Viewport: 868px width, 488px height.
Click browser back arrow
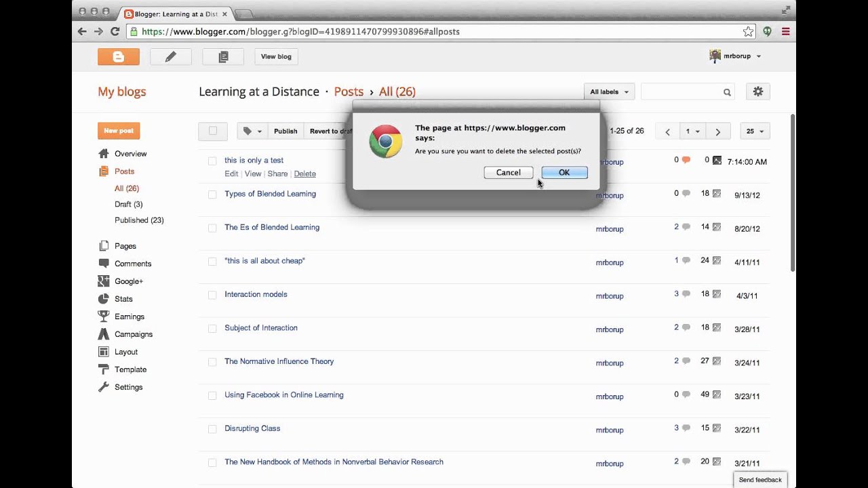tap(82, 31)
